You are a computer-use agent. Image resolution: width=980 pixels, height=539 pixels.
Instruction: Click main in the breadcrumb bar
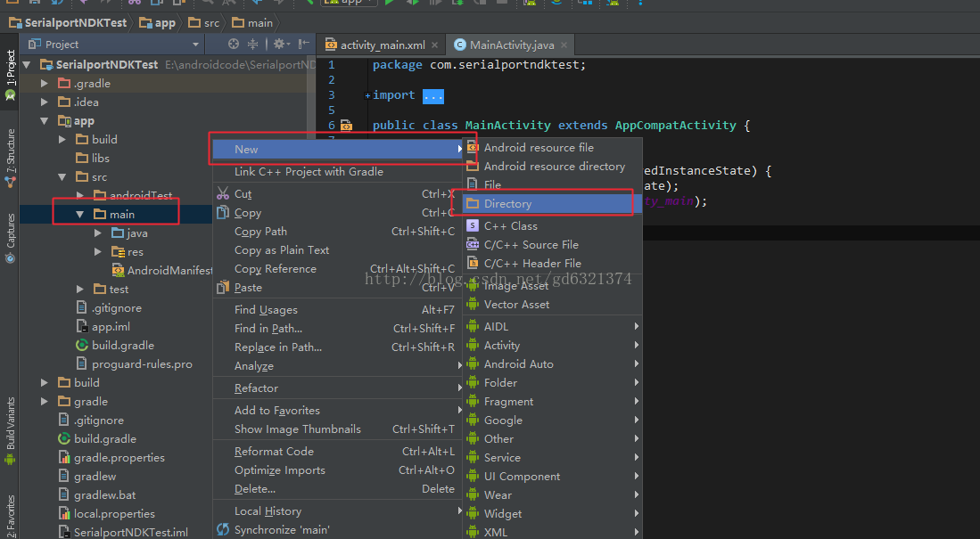point(251,23)
